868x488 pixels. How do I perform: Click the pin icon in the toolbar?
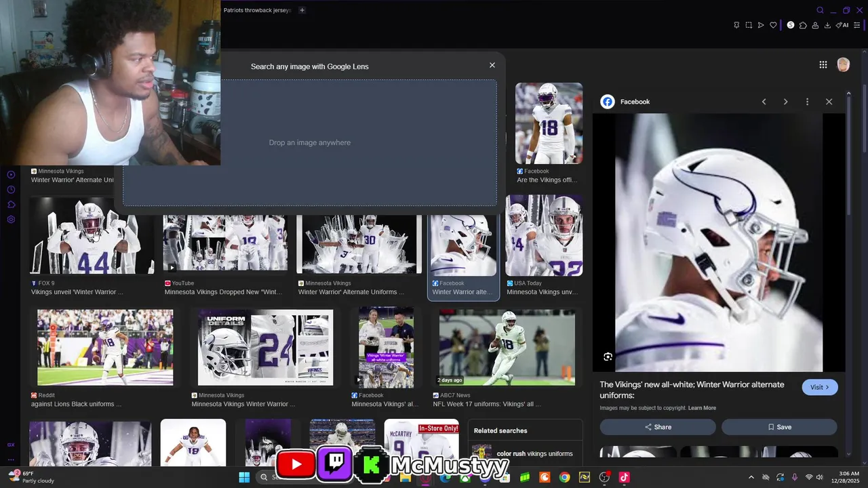click(x=736, y=25)
